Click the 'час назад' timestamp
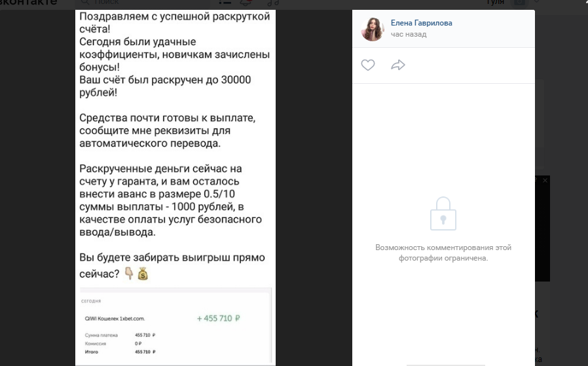588x366 pixels. point(409,34)
